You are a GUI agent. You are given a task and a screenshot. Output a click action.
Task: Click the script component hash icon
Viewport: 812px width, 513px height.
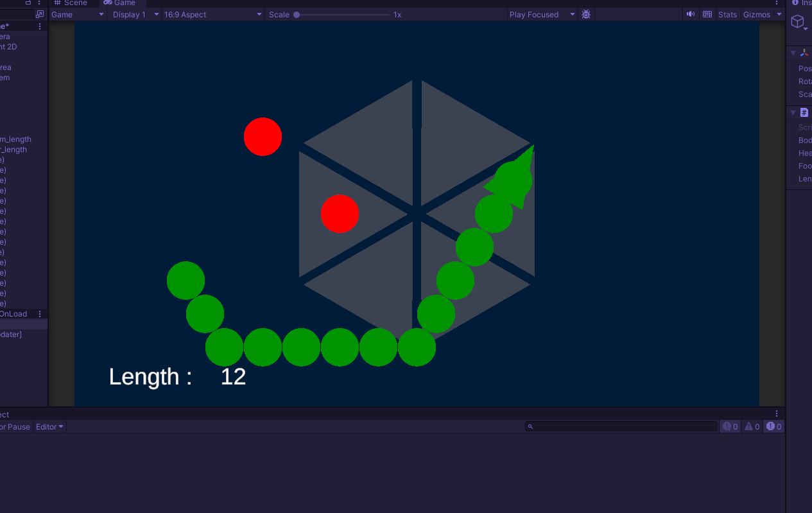(x=804, y=112)
